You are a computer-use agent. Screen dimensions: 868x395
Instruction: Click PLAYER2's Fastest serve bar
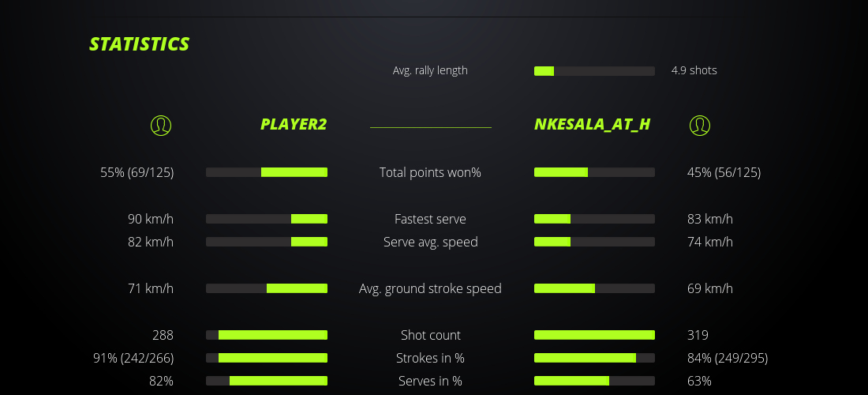click(267, 219)
